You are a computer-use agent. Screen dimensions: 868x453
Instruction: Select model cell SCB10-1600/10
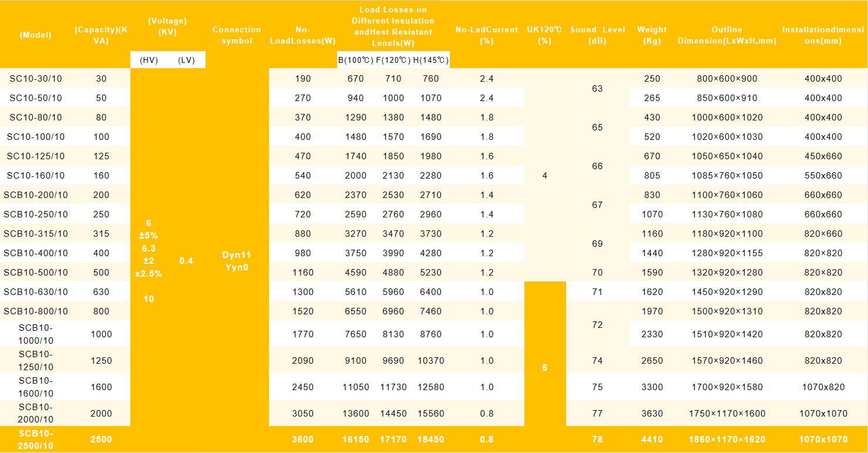pos(35,387)
